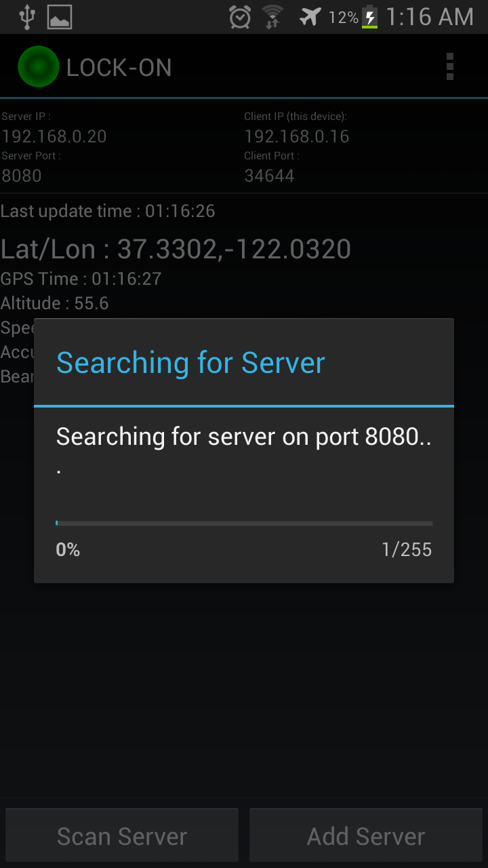
Task: Tap the Wi-Fi signal status icon
Action: coord(272,17)
